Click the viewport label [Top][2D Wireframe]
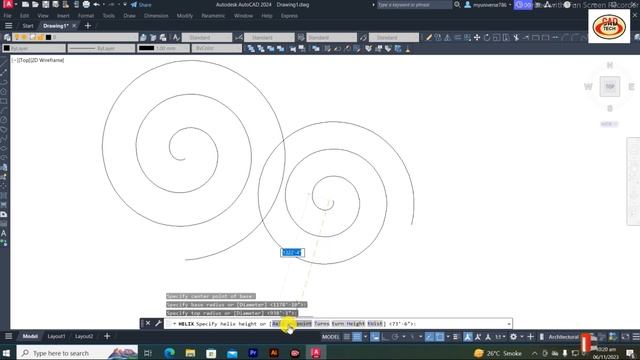The image size is (640, 360). tap(38, 60)
